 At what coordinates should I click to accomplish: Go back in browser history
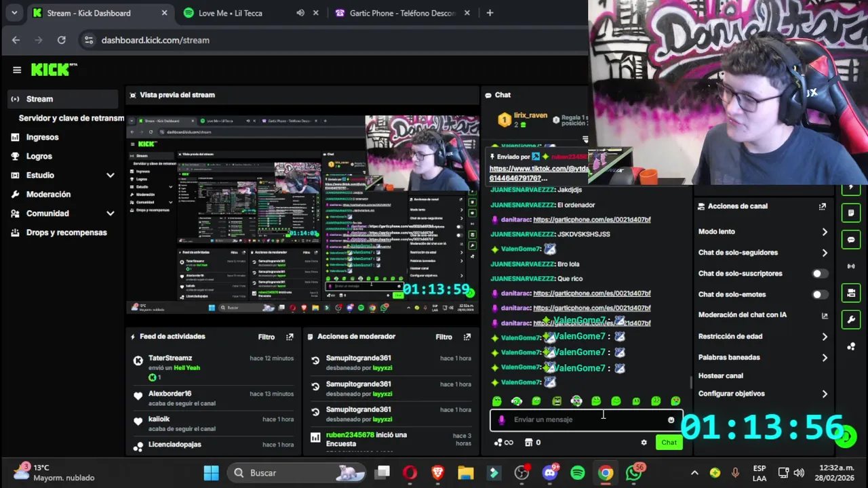(x=16, y=40)
